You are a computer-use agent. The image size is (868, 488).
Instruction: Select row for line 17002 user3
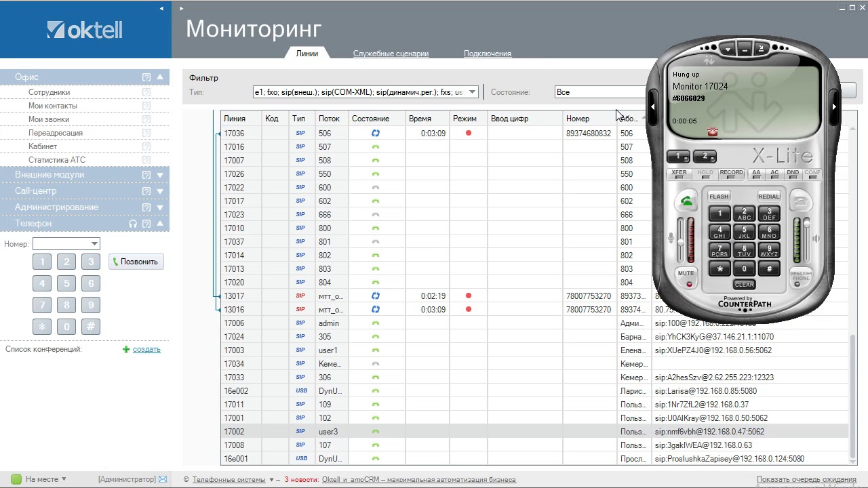[x=534, y=432]
